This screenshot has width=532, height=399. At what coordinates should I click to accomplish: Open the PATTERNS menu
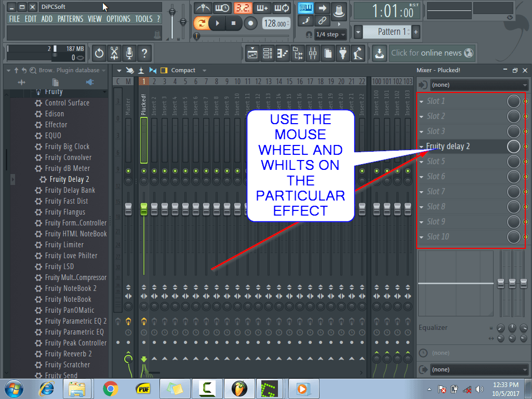point(70,19)
